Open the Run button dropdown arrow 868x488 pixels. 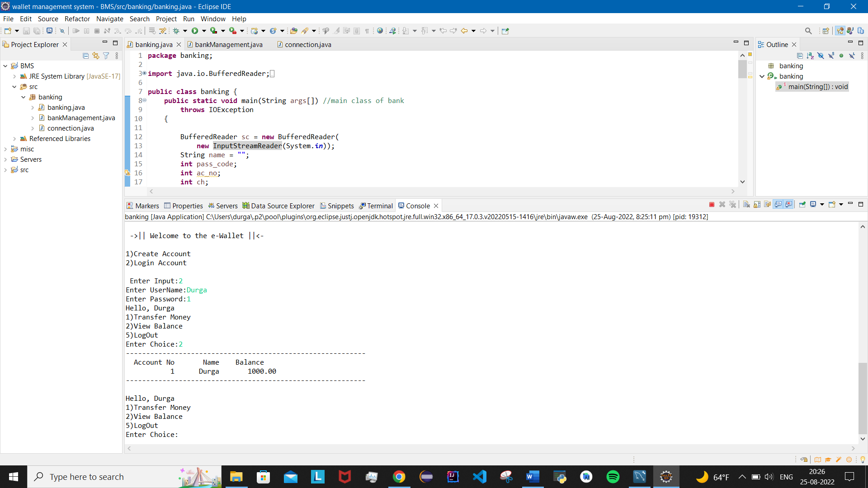click(x=204, y=31)
